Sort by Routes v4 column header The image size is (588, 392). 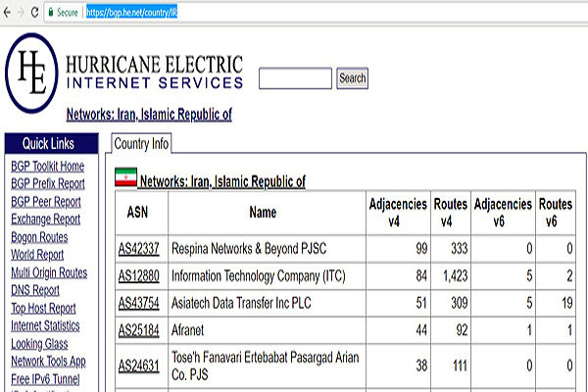pos(451,213)
